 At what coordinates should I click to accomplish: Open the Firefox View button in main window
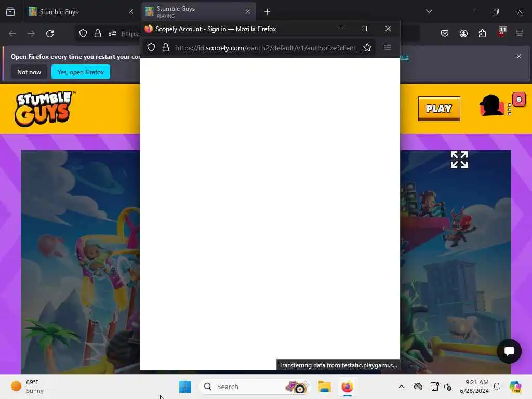click(10, 11)
